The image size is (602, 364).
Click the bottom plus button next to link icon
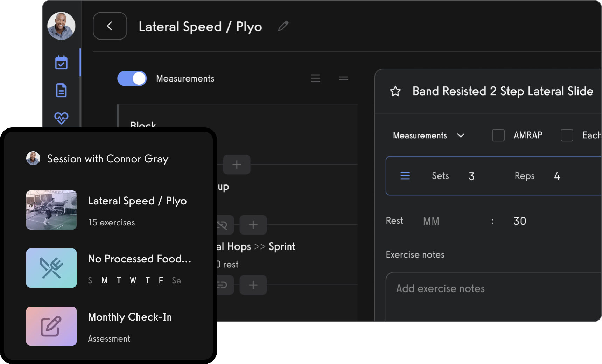pos(253,285)
